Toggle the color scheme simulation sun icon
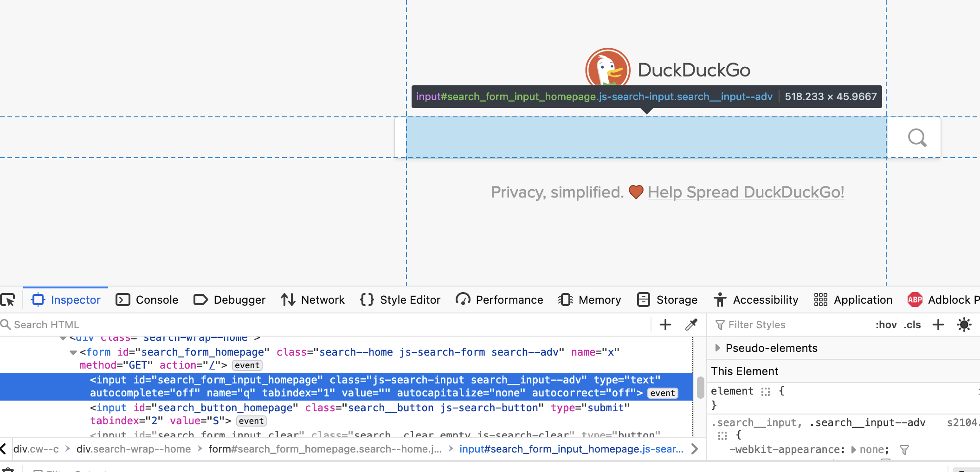This screenshot has height=472, width=980. pos(964,325)
